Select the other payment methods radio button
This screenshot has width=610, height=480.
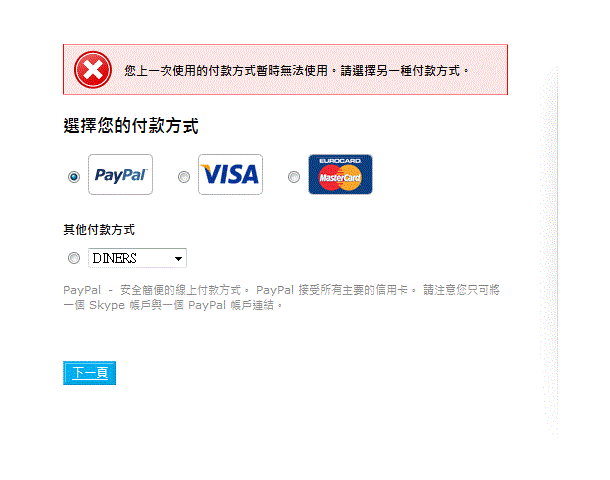point(74,258)
